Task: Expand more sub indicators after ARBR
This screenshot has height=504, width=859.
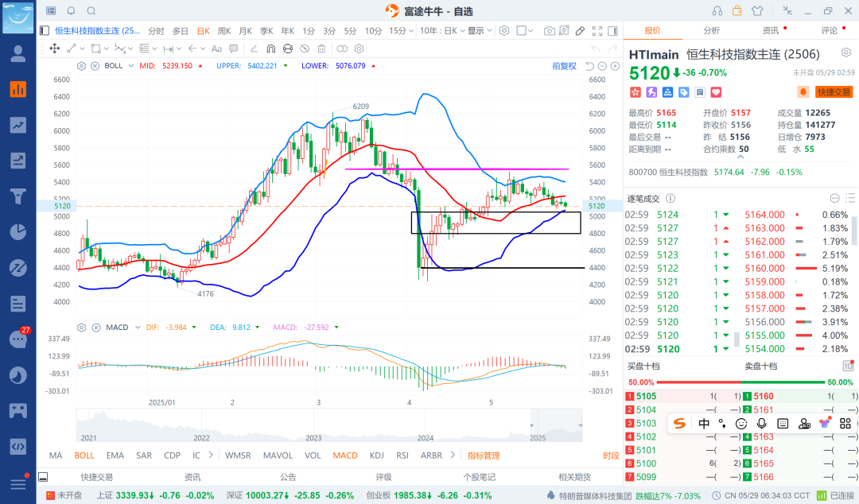Action: (453, 456)
